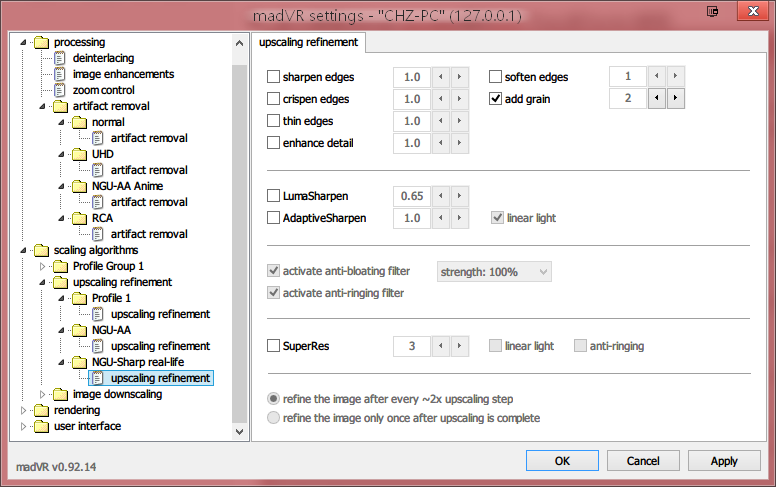Screen dimensions: 776x487
Task: Uncheck the add grain checkbox
Action: (495, 98)
